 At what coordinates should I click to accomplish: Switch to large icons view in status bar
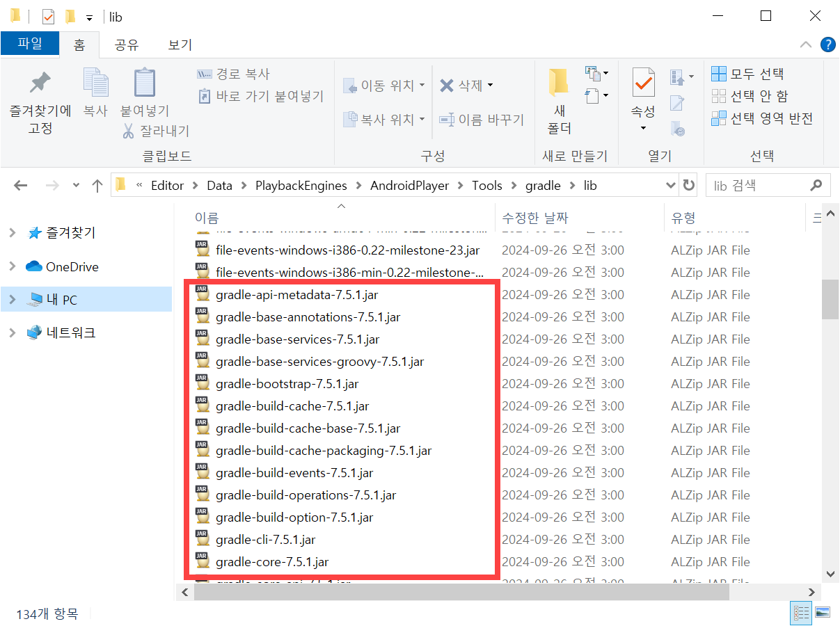pyautogui.click(x=823, y=613)
